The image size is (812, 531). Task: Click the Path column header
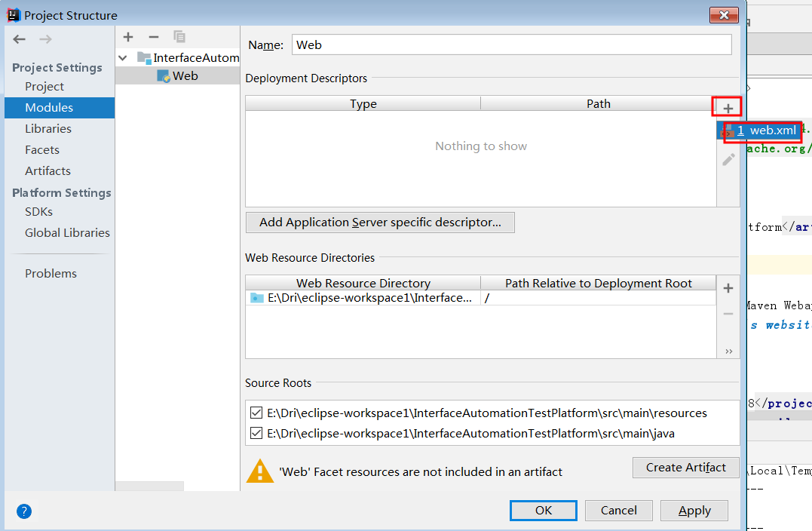598,103
